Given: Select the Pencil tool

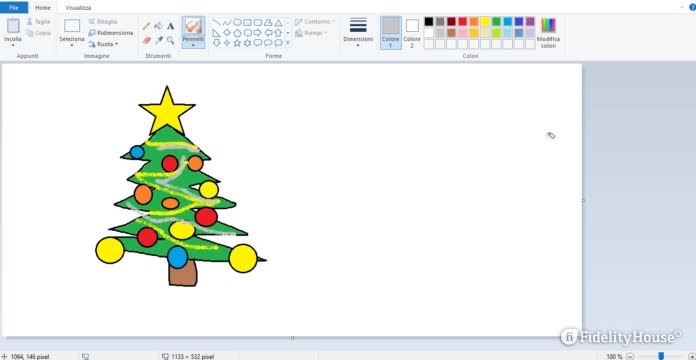Looking at the screenshot, I should (x=146, y=26).
